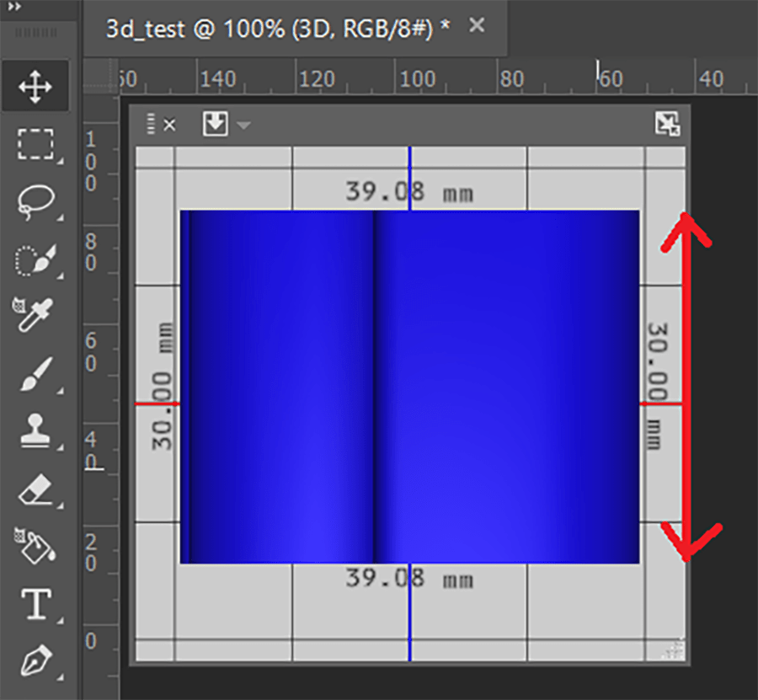Select the Brush tool
The height and width of the screenshot is (700, 758).
click(35, 374)
